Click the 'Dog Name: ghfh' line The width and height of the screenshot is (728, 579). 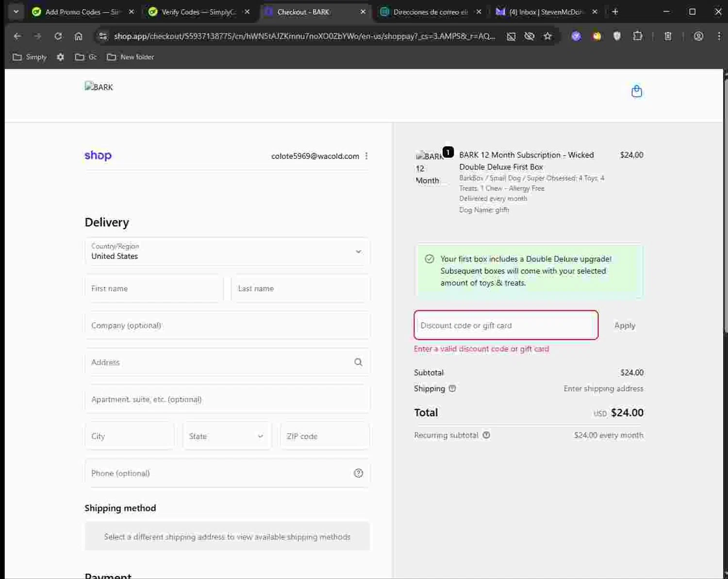click(484, 210)
